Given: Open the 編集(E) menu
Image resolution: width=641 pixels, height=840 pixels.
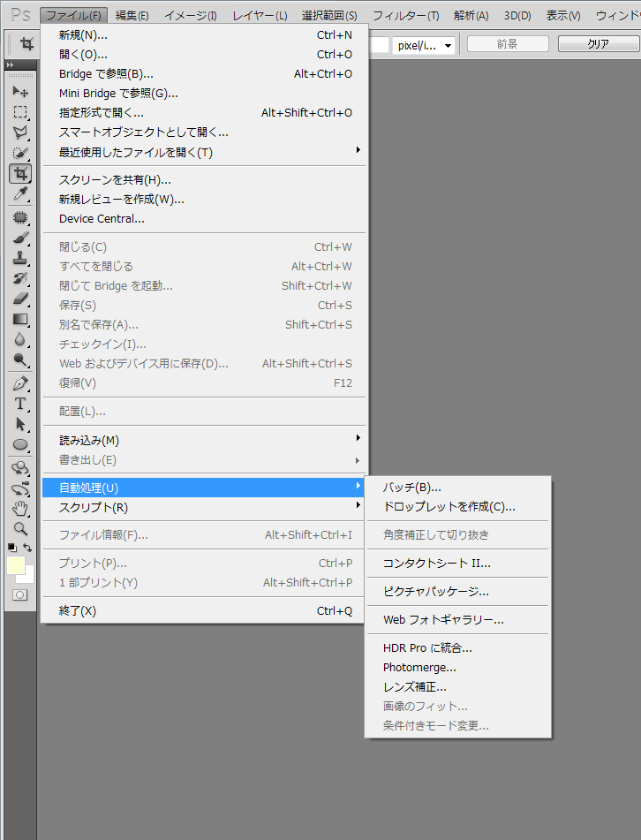Looking at the screenshot, I should (132, 16).
